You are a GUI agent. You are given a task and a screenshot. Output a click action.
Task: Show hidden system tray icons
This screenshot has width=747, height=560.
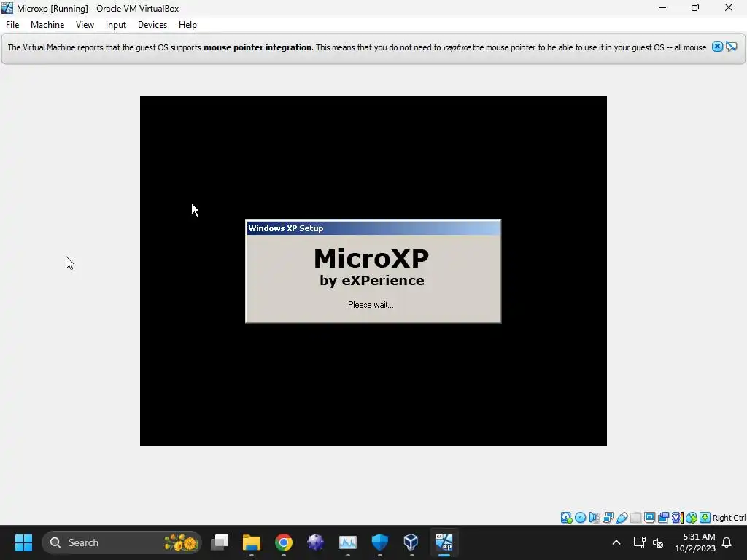tap(616, 542)
